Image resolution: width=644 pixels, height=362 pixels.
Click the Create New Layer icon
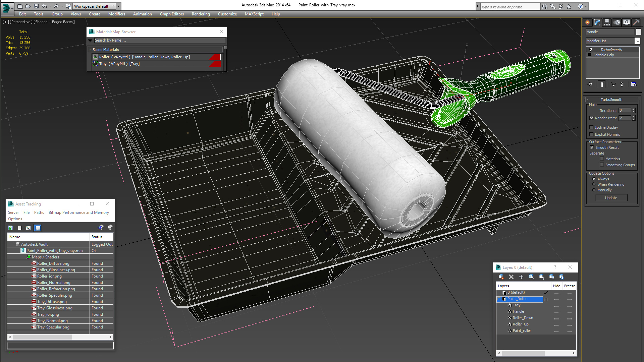[x=501, y=277]
